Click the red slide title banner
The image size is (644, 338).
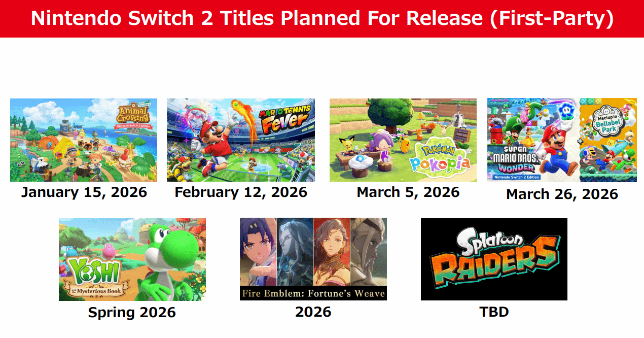322,19
